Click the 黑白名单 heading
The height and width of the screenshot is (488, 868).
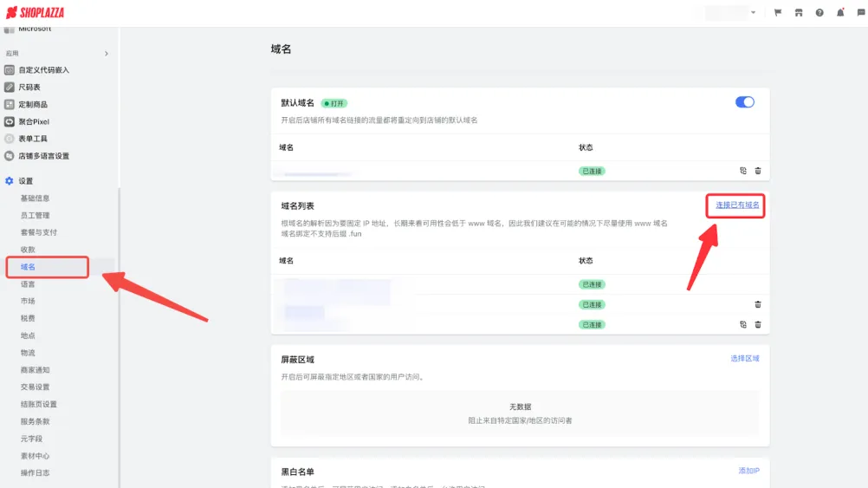pos(297,472)
